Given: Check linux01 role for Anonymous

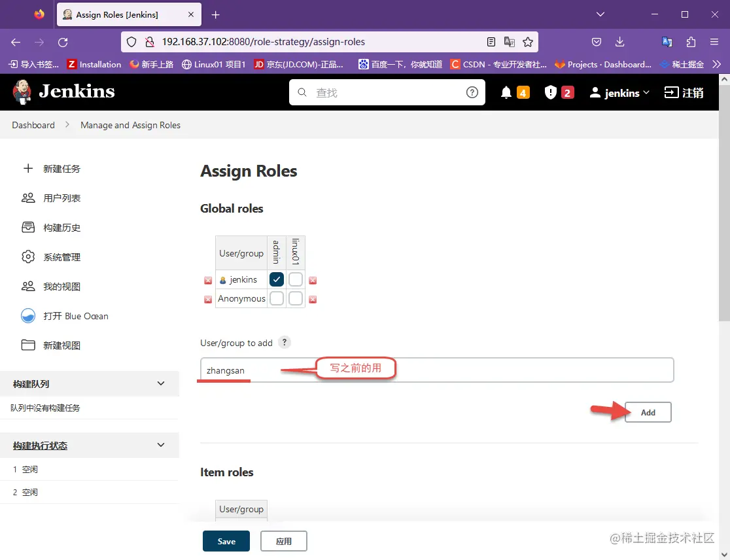Looking at the screenshot, I should [x=296, y=298].
